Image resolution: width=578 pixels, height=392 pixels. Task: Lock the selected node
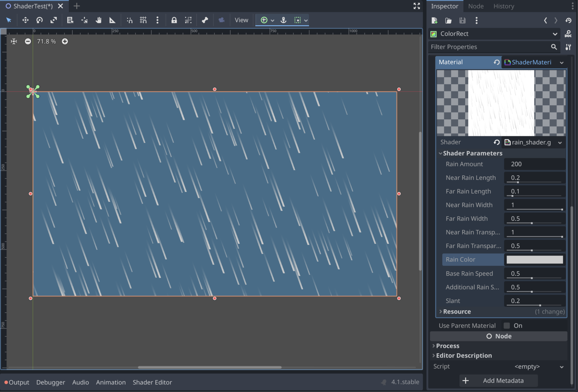click(174, 20)
